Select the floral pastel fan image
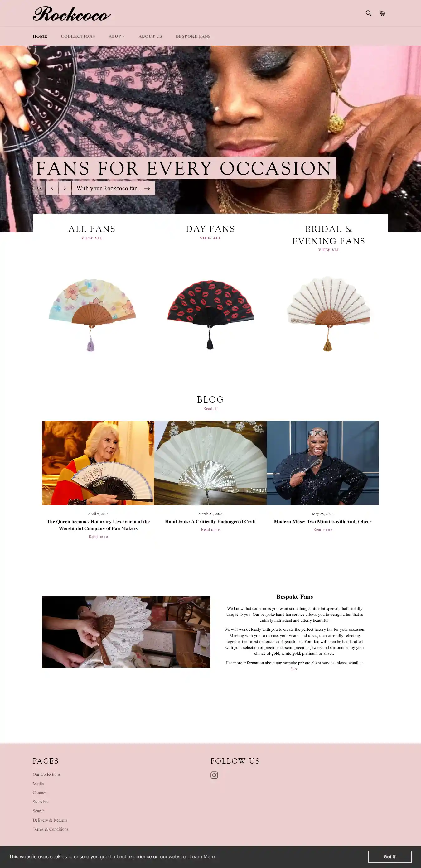The width and height of the screenshot is (421, 868). click(92, 315)
